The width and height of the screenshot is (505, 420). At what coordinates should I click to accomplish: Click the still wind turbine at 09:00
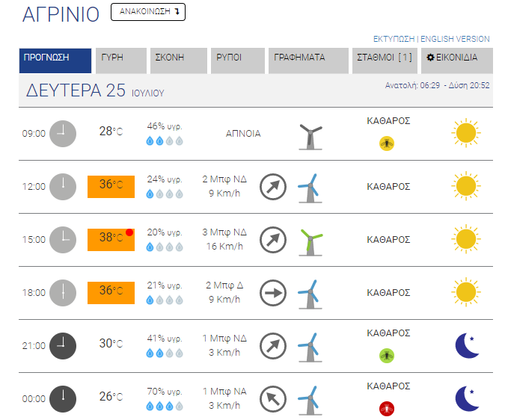click(x=310, y=137)
